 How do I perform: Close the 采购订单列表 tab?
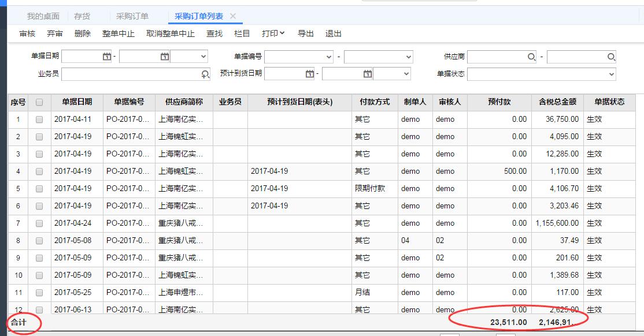(x=233, y=16)
